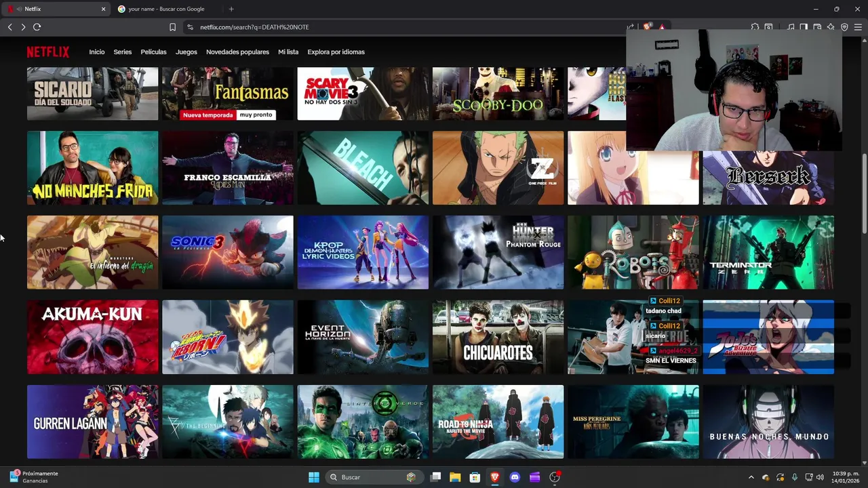The width and height of the screenshot is (868, 488).
Task: Click the Netflix logo
Action: tap(47, 52)
